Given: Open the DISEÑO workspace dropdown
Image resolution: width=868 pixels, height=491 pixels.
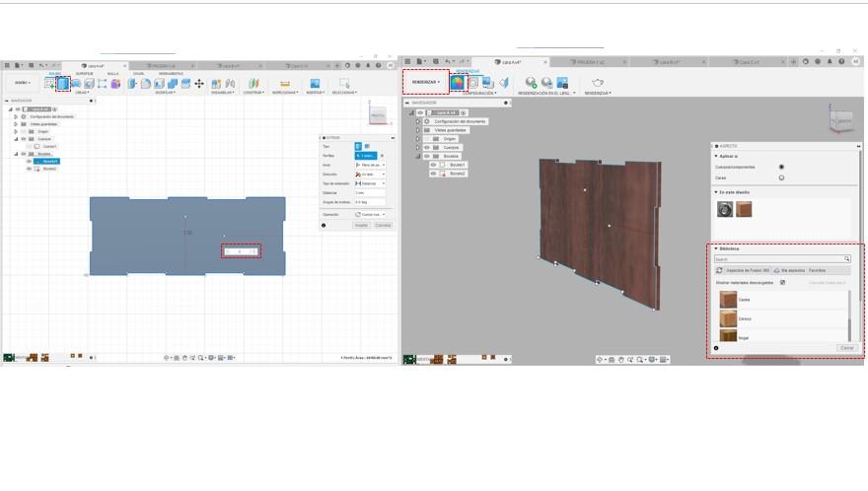Looking at the screenshot, I should tap(23, 83).
